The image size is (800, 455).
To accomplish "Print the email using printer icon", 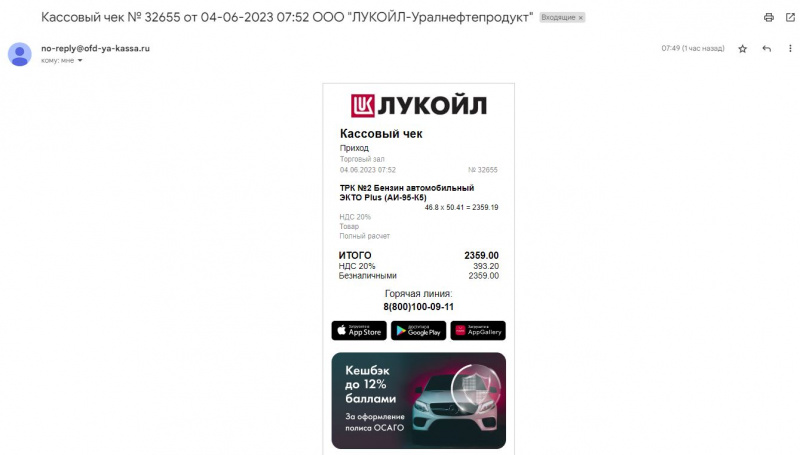I will (768, 17).
